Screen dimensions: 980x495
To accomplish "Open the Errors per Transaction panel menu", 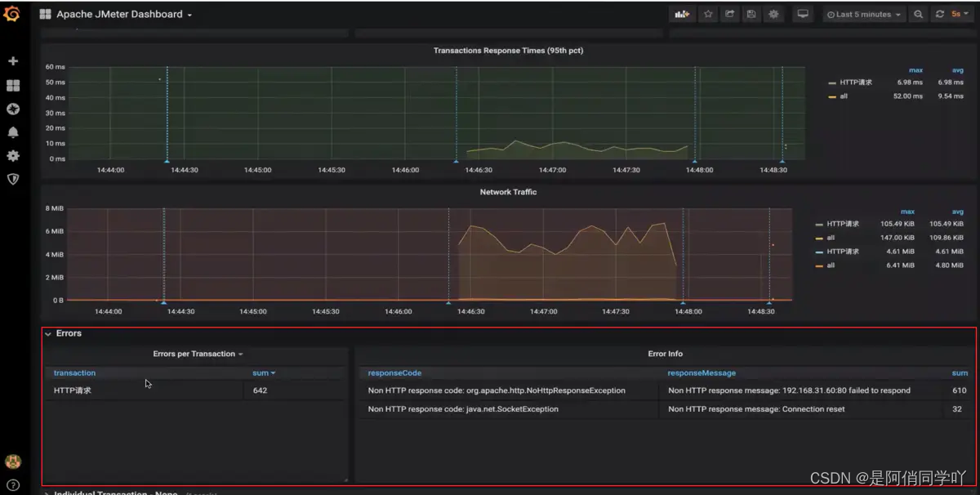I will [x=198, y=354].
